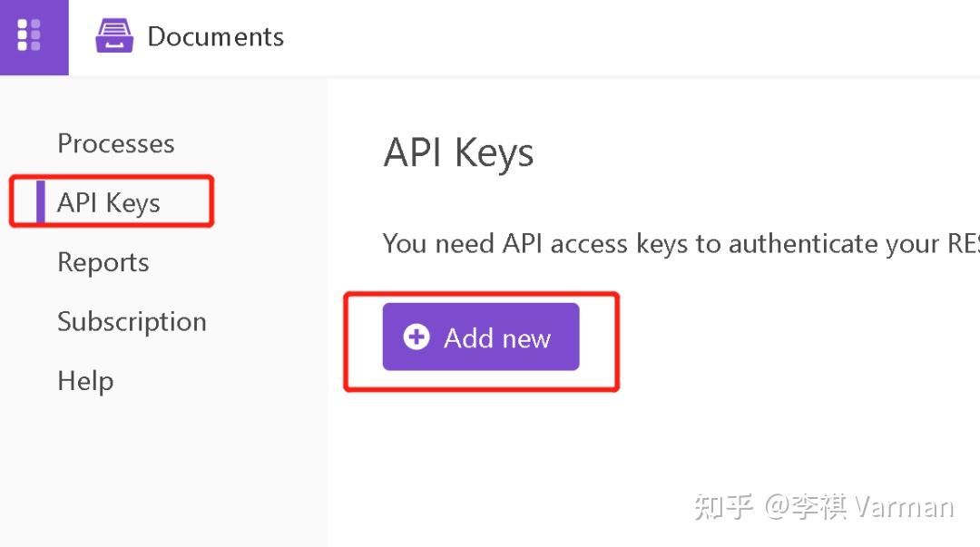Click "You need" at the start of the description
The width and height of the screenshot is (980, 547).
point(427,243)
